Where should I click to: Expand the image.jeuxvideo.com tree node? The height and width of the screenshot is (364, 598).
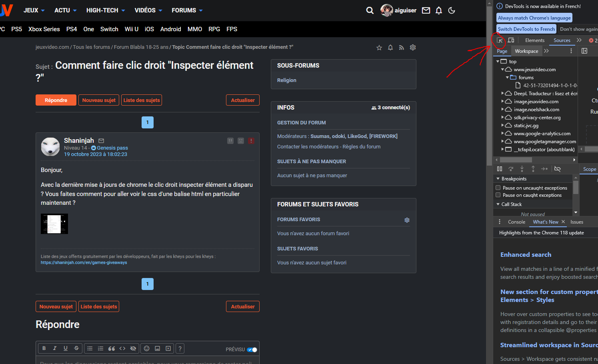point(503,102)
